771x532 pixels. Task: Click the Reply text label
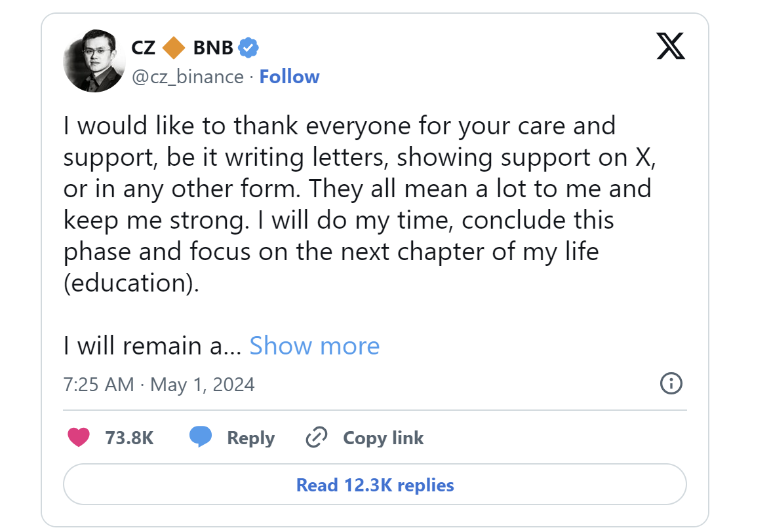click(x=250, y=438)
